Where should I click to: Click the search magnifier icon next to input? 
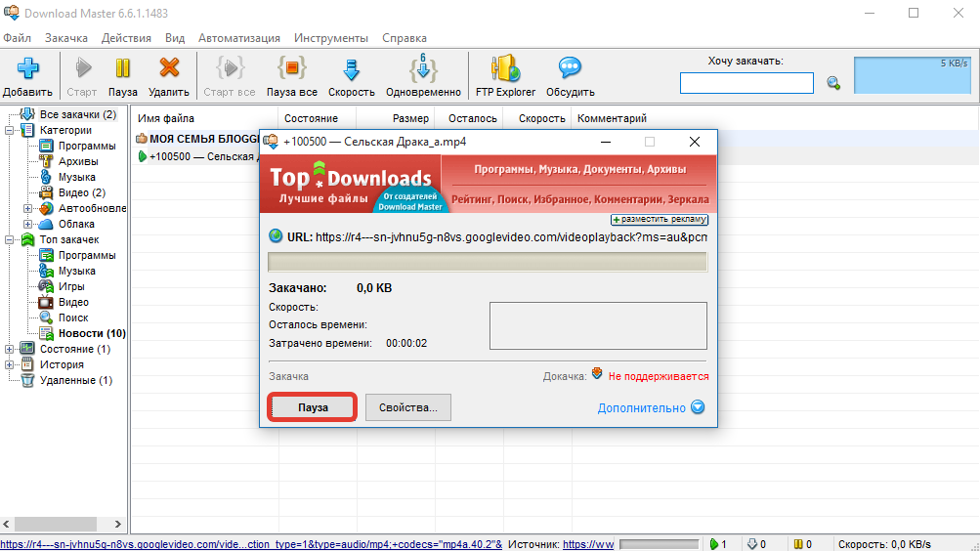point(833,82)
